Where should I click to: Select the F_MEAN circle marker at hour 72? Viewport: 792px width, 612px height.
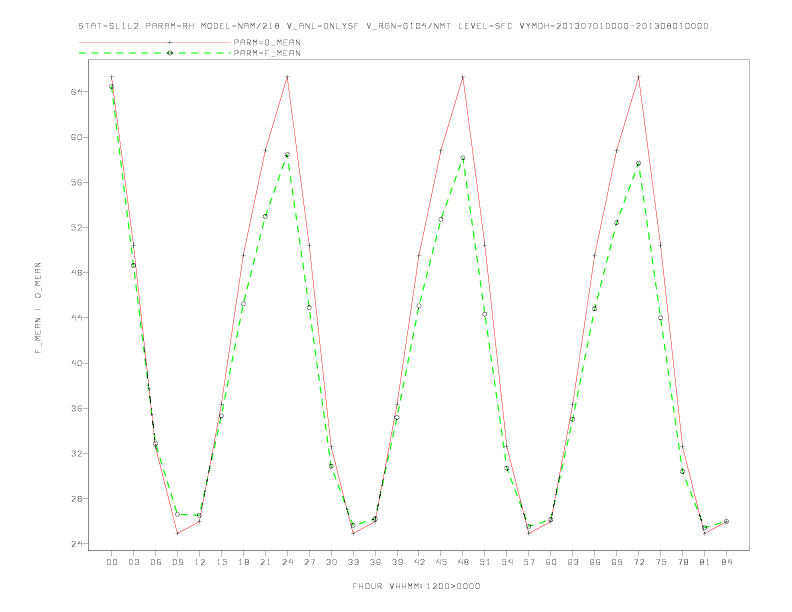coord(638,164)
